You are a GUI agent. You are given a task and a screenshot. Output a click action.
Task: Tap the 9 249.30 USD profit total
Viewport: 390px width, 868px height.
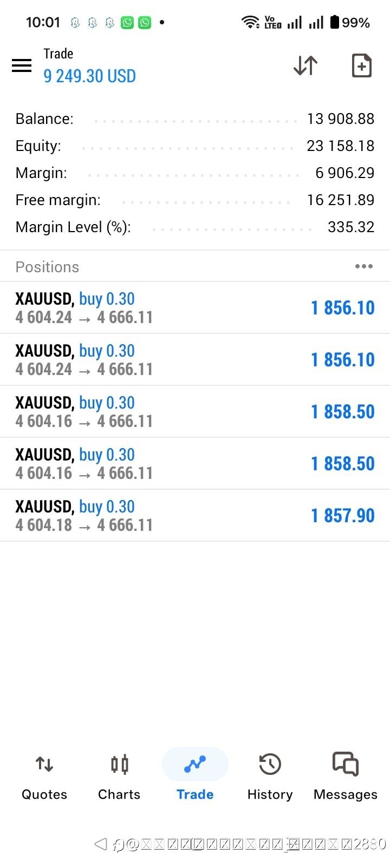pos(90,76)
